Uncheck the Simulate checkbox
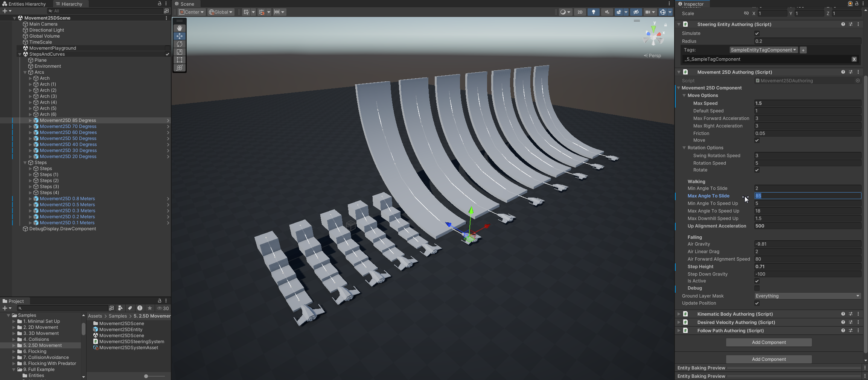 [757, 33]
